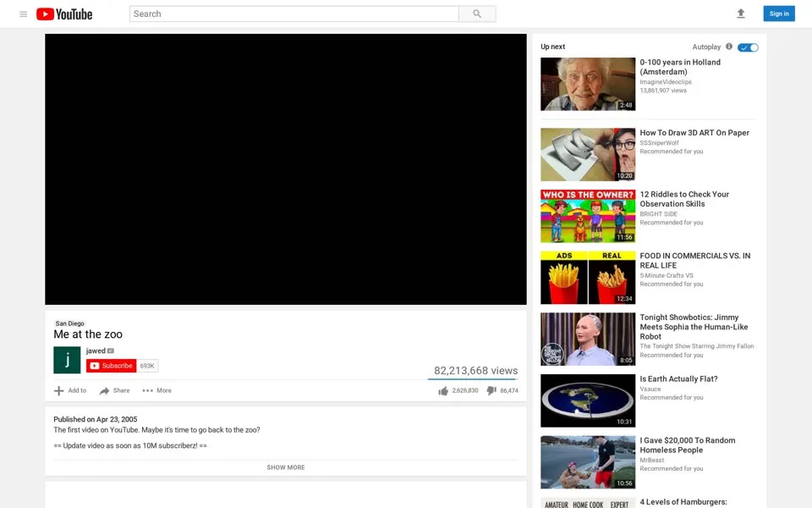Click the Add to plus icon
This screenshot has height=508, width=812.
pos(59,391)
